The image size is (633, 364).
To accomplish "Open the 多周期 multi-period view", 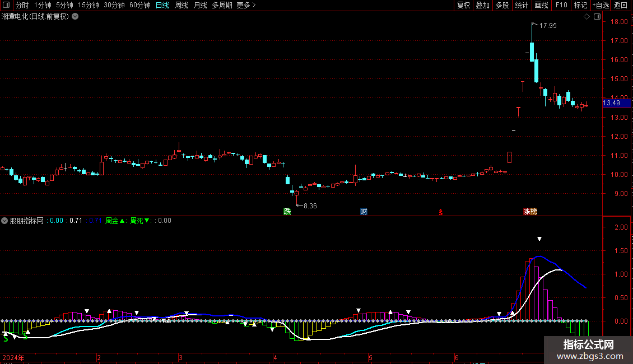I will pos(222,5).
